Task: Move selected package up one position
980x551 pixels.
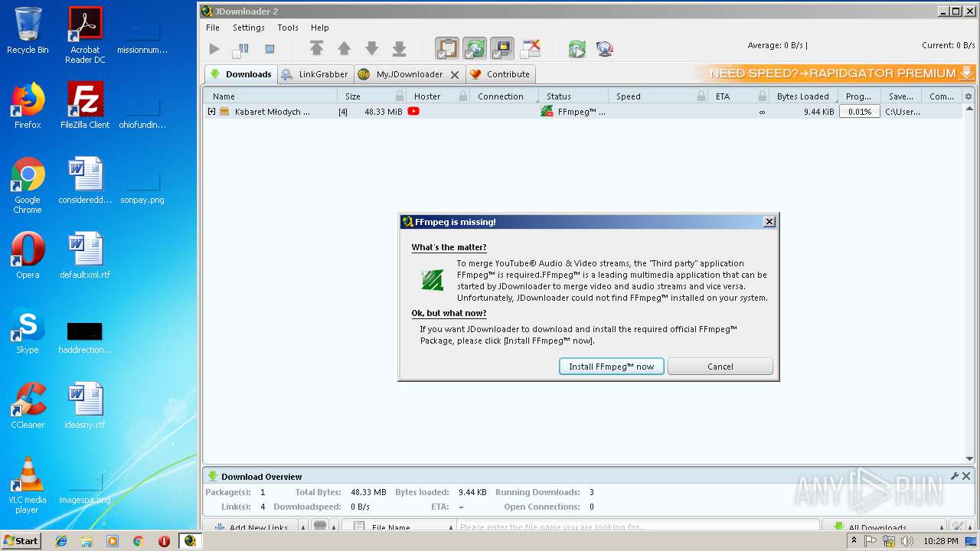Action: click(x=344, y=49)
